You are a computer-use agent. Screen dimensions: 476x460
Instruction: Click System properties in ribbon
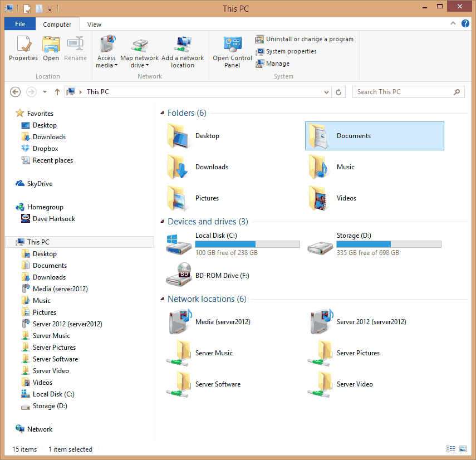point(286,51)
